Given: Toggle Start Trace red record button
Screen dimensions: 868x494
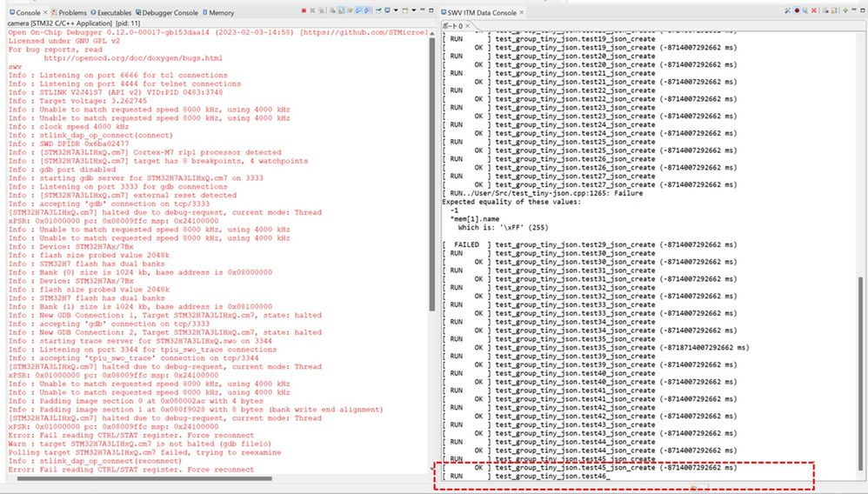Looking at the screenshot, I should point(798,11).
